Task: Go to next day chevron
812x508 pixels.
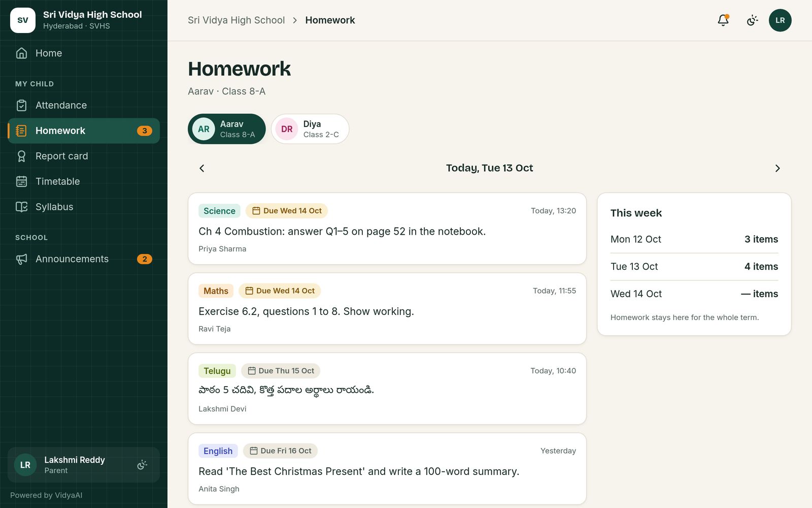Action: 777,168
